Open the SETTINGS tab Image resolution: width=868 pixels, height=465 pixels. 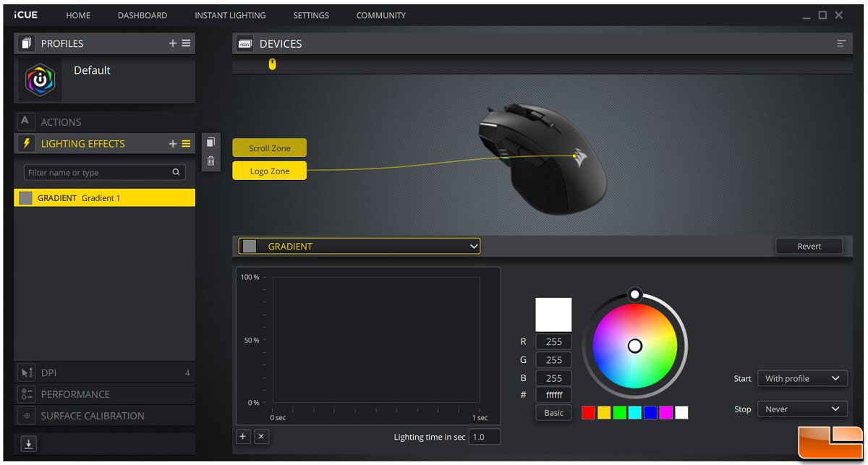coord(311,15)
